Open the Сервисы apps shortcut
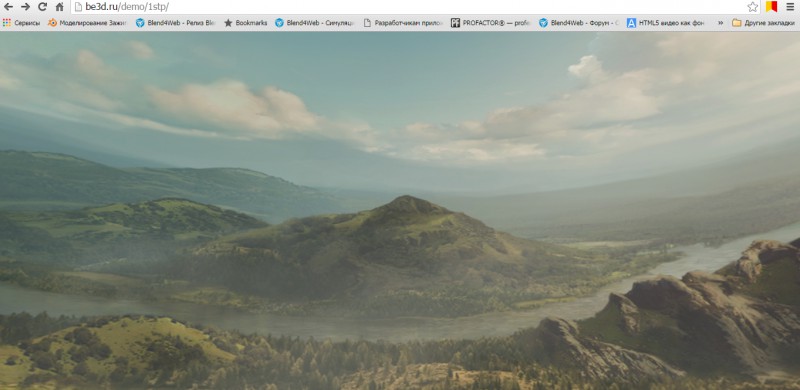The height and width of the screenshot is (390, 800). 21,23
